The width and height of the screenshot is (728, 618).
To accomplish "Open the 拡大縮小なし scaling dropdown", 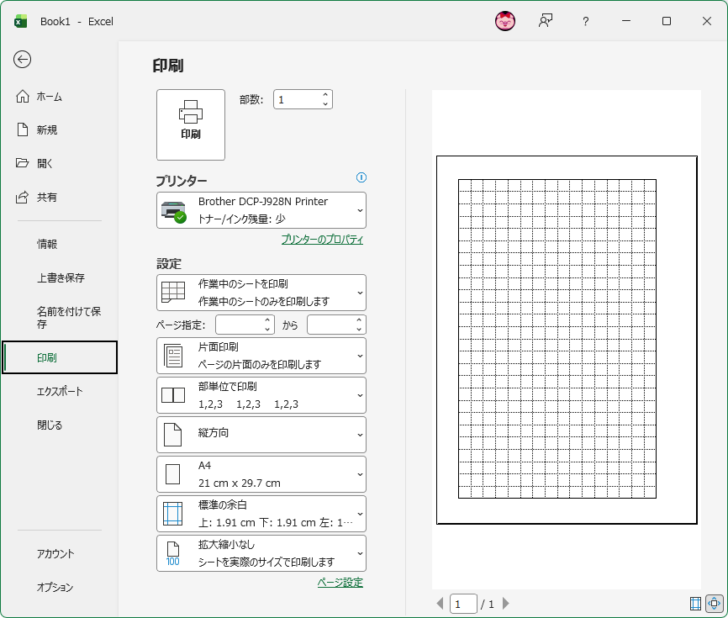I will 261,553.
